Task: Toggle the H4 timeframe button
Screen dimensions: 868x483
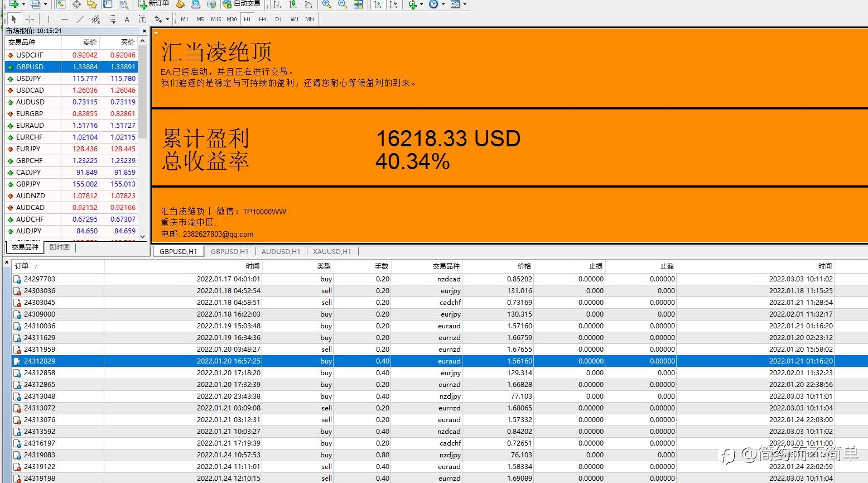Action: 263,19
